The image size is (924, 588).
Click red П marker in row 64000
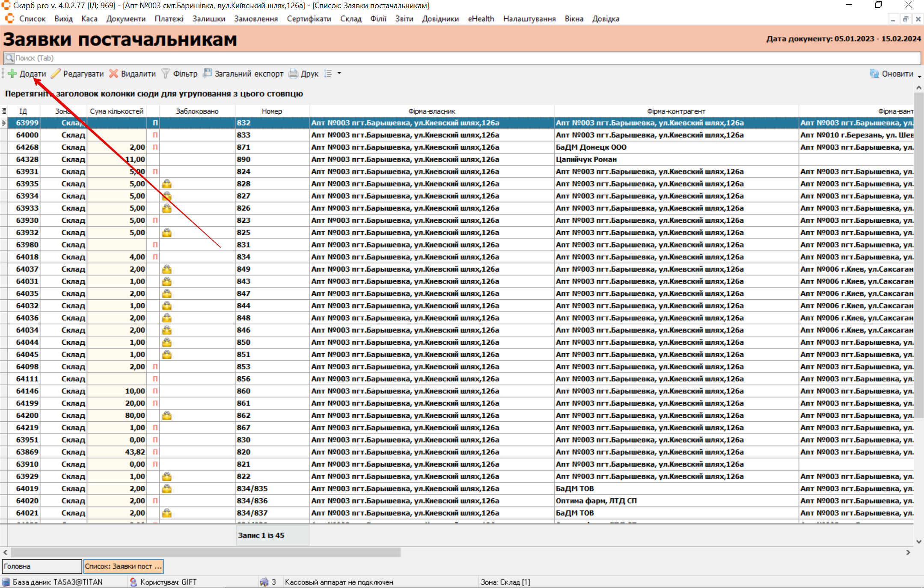pos(155,135)
